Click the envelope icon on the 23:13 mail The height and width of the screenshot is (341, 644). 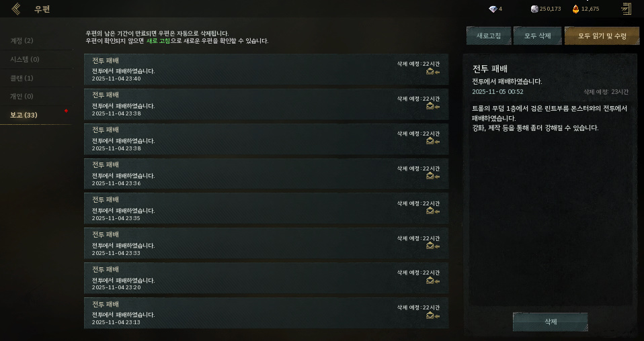pyautogui.click(x=430, y=315)
